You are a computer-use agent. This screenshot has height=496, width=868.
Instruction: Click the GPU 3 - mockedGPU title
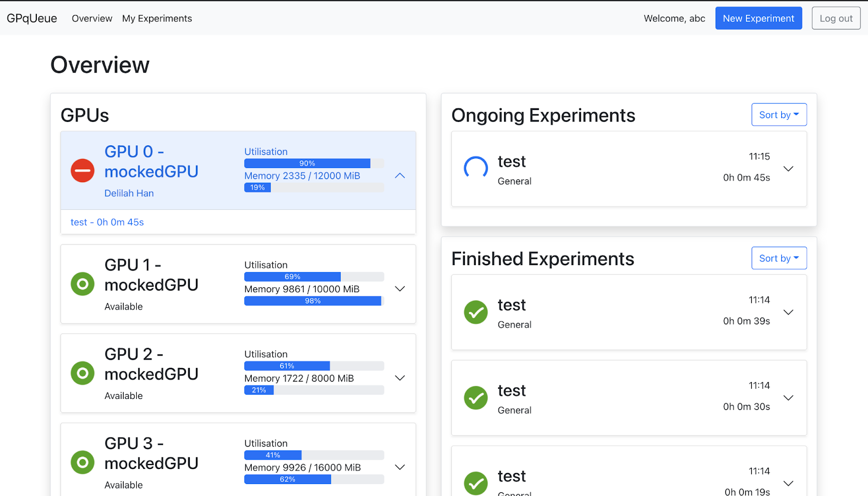(x=151, y=453)
